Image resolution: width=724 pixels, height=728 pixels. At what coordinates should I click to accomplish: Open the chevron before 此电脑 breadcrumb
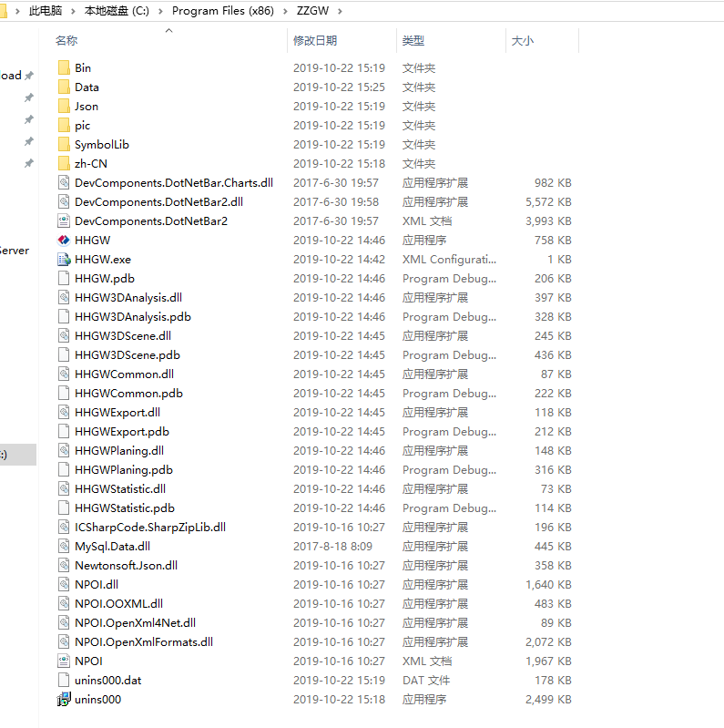17,11
